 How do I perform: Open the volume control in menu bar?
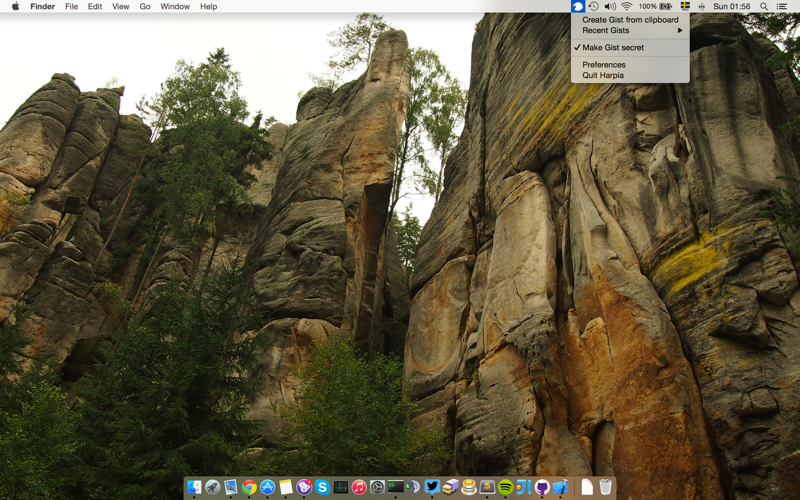pyautogui.click(x=610, y=6)
